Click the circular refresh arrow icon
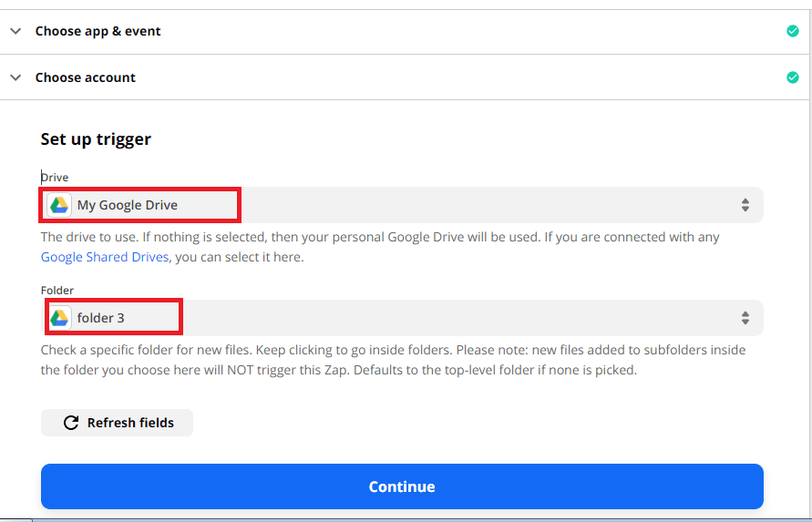Viewport: 812px width, 522px height. (70, 423)
